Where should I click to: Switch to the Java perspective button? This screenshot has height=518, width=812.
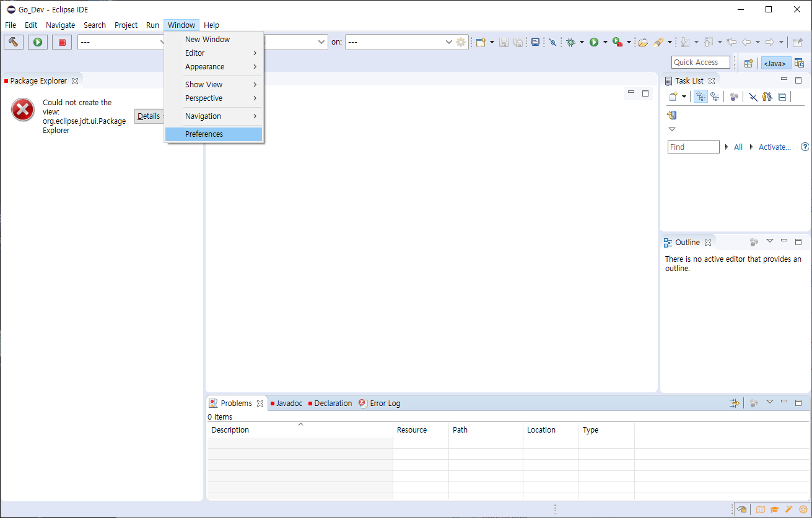click(776, 63)
